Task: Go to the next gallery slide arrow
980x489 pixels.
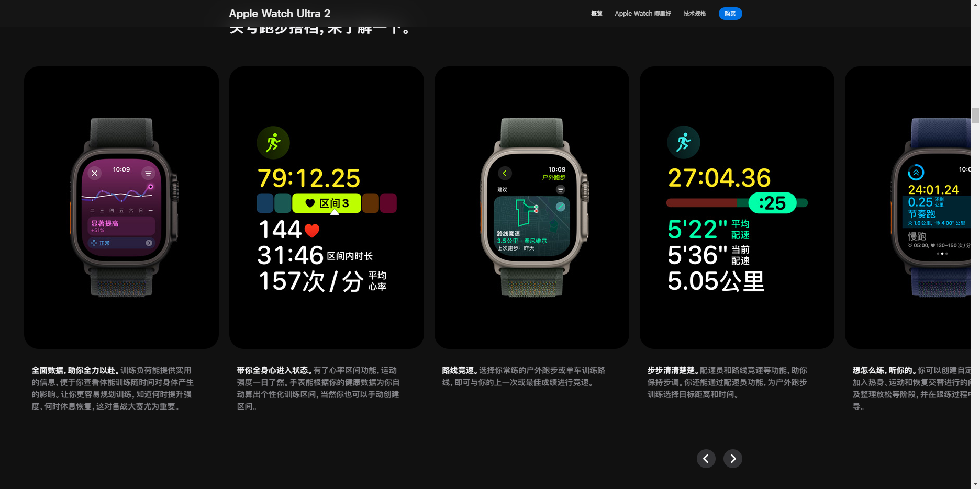Action: point(732,459)
